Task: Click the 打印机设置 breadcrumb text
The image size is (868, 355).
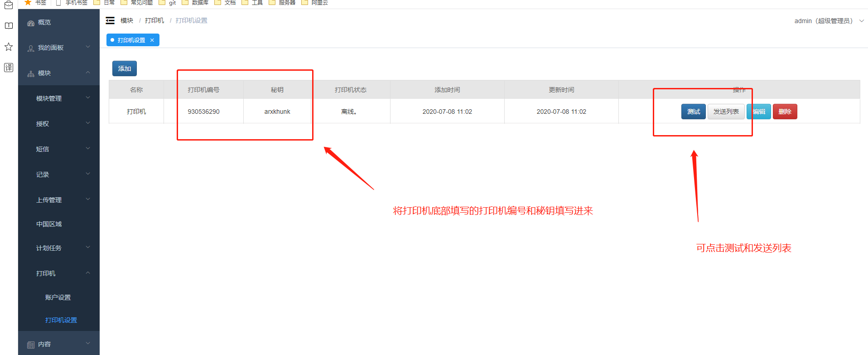Action: coord(192,20)
